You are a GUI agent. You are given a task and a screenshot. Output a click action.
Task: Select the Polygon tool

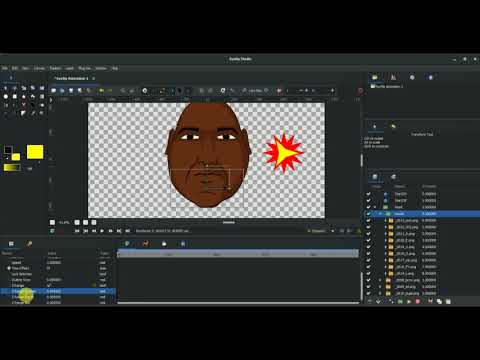pos(33,97)
